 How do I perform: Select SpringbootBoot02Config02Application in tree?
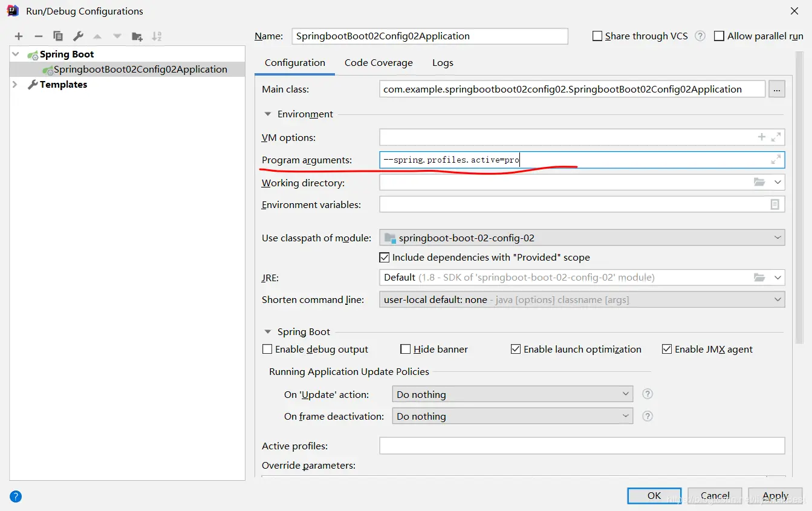pos(140,70)
